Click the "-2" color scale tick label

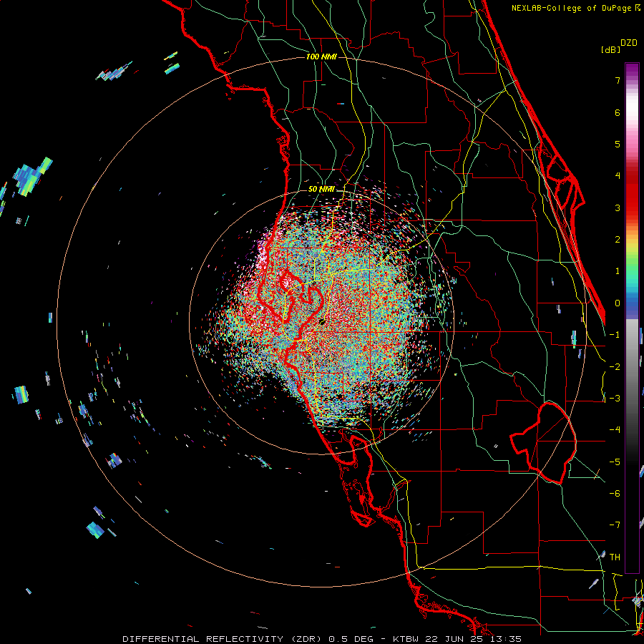615,367
